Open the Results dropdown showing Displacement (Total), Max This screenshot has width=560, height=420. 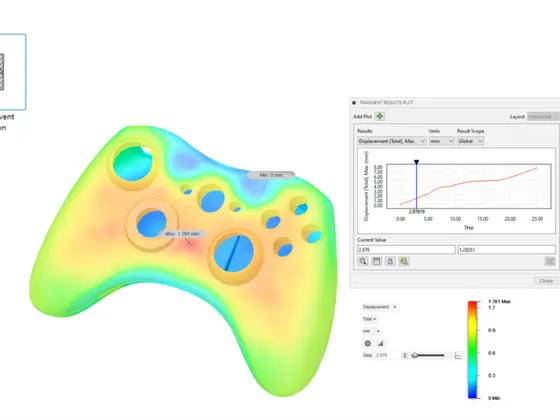[391, 141]
